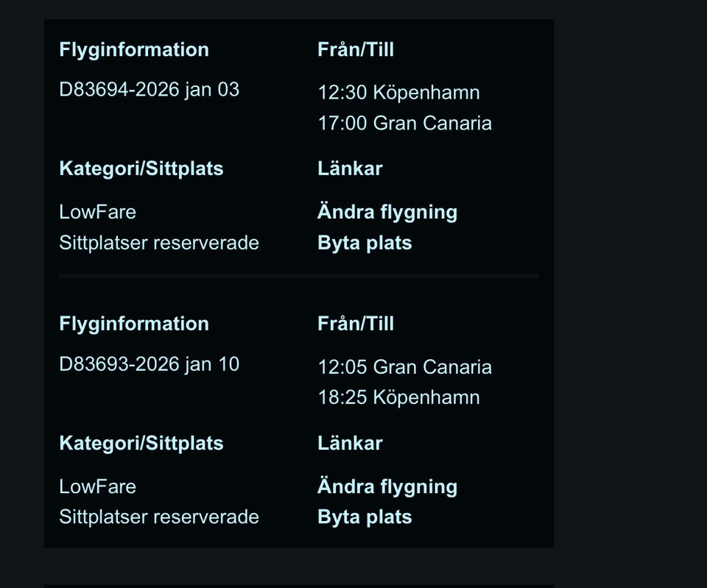The image size is (707, 588).
Task: Select the 17:00 Gran Canaria arrival text
Action: [x=404, y=123]
